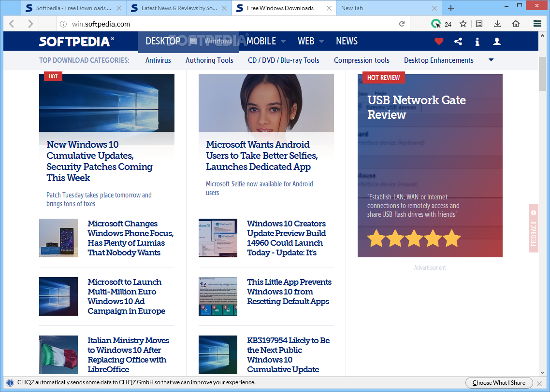550x392 pixels.
Task: Open the user account icon
Action: 497,42
